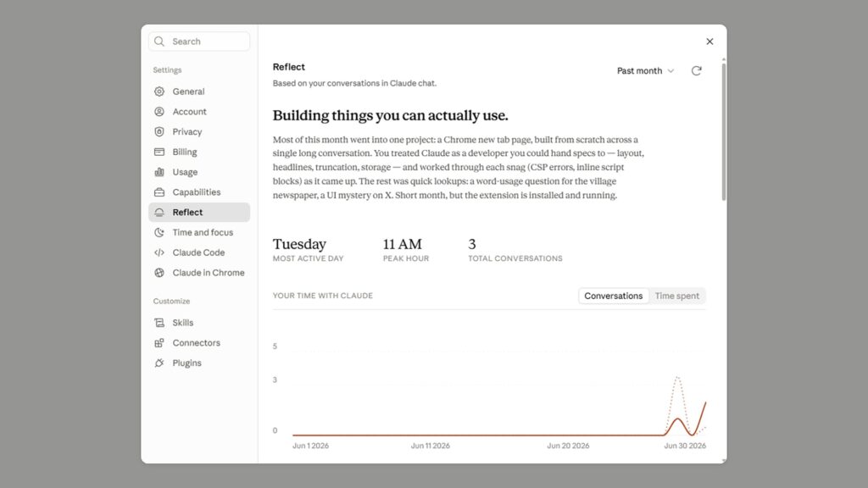Image resolution: width=868 pixels, height=488 pixels.
Task: Open Privacy settings
Action: [x=199, y=131]
